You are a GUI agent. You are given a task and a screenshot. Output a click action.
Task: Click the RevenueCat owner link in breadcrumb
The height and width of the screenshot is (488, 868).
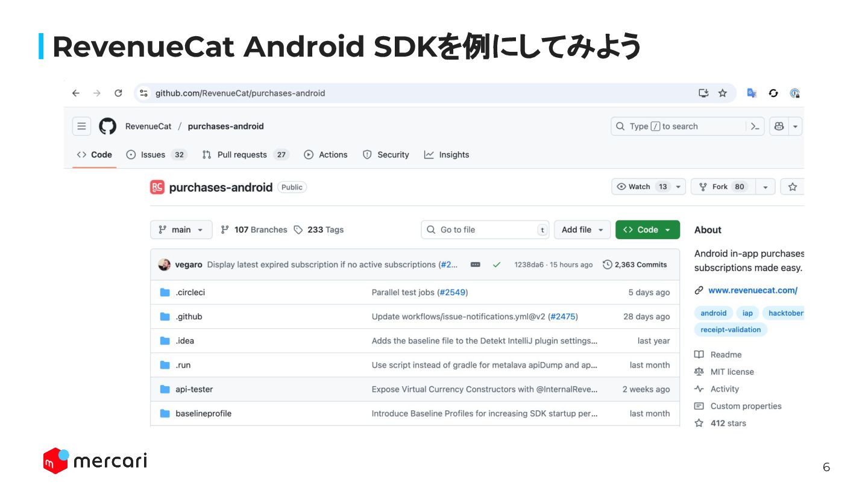[x=148, y=127]
